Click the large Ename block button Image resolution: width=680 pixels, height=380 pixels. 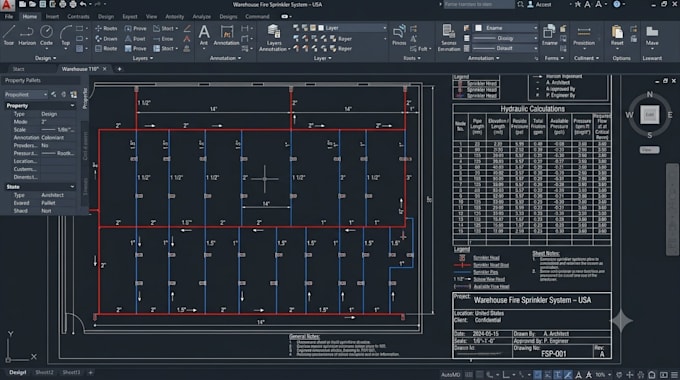[x=549, y=36]
